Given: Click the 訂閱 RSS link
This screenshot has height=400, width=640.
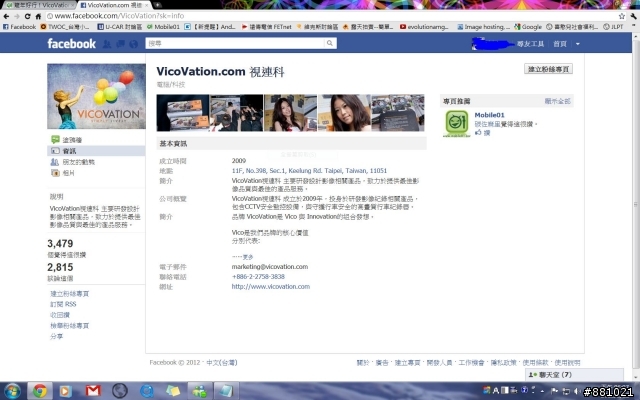Looking at the screenshot, I should 63,304.
